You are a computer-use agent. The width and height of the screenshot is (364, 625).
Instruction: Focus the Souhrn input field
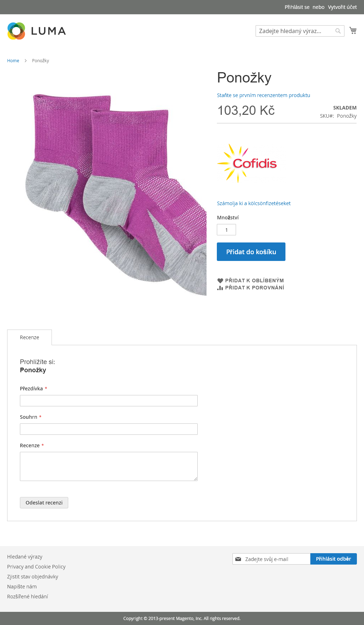pyautogui.click(x=109, y=429)
